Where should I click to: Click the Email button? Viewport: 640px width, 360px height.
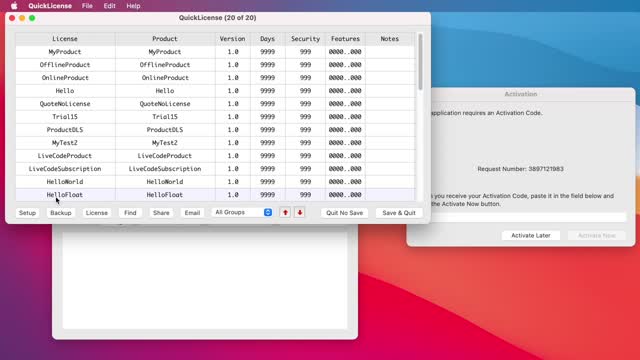pyautogui.click(x=192, y=213)
